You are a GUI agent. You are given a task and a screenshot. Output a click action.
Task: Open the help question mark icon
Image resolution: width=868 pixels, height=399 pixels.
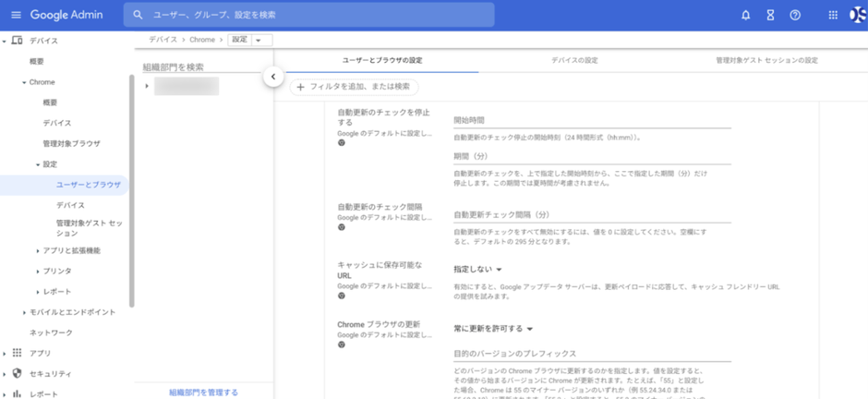point(795,15)
